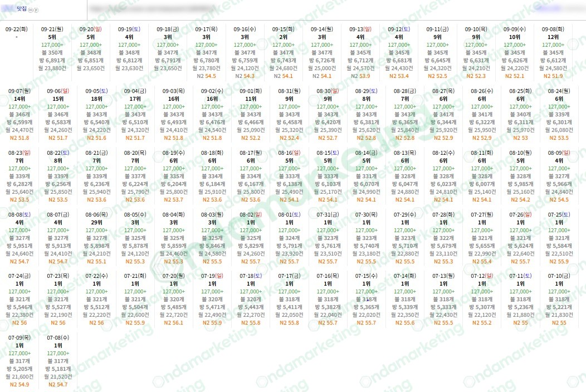
Task: Select the 블 350개 blog count
Action: click(x=52, y=53)
